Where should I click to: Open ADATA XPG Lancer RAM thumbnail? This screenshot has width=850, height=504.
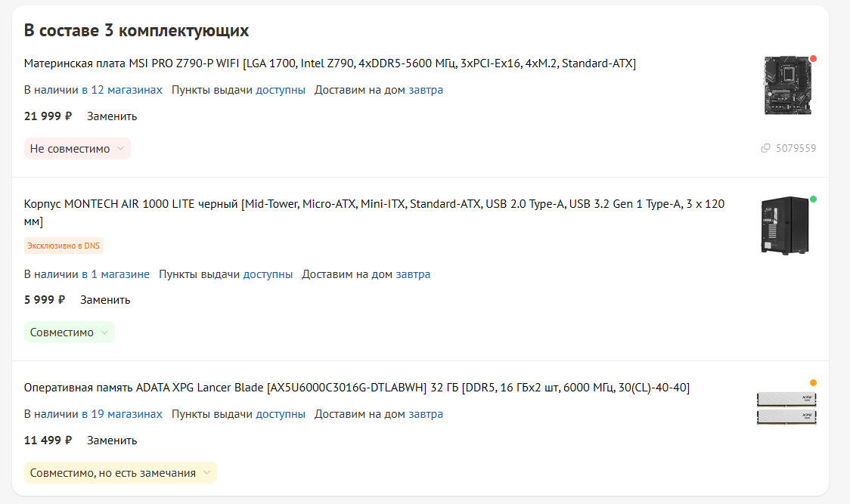[786, 408]
